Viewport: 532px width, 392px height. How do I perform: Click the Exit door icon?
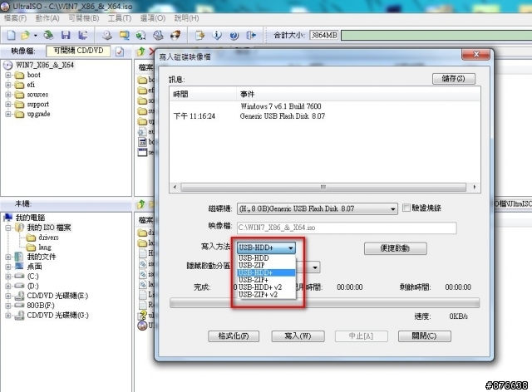click(x=251, y=35)
